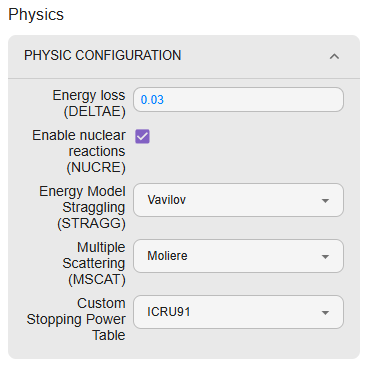
Task: Click the PHYSIC CONFIGURATION header title
Action: coord(103,55)
